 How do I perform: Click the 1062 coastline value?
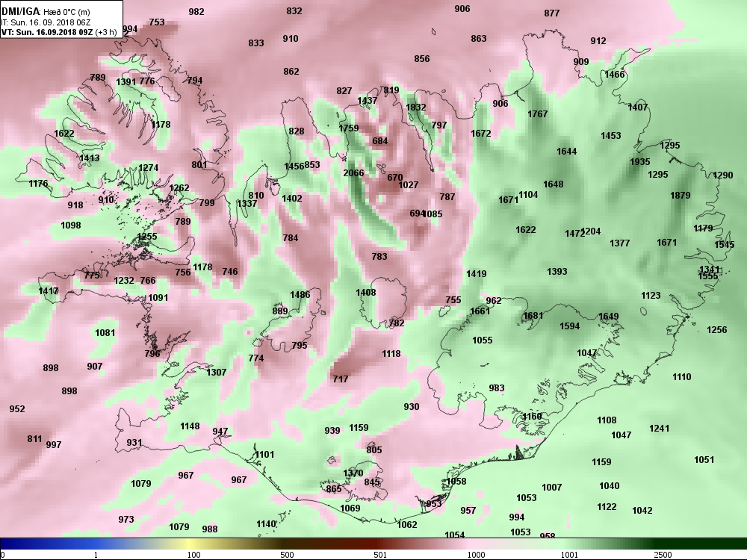pyautogui.click(x=407, y=525)
